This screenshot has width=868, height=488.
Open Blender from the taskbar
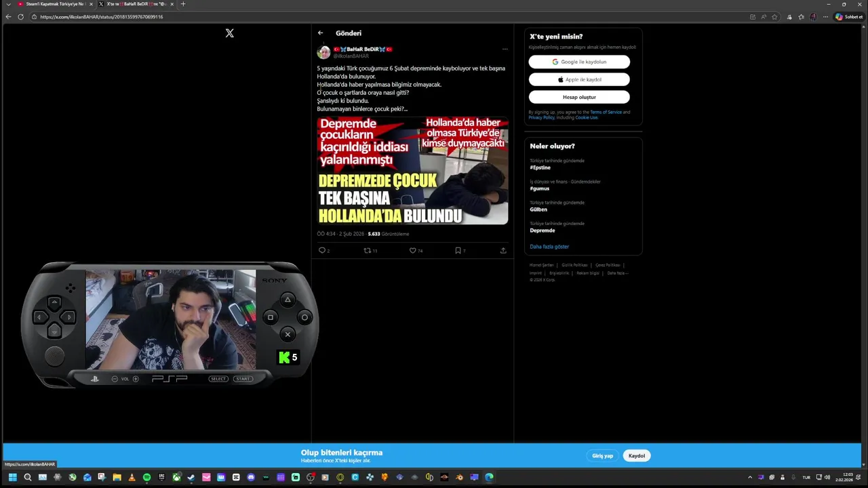coord(459,477)
